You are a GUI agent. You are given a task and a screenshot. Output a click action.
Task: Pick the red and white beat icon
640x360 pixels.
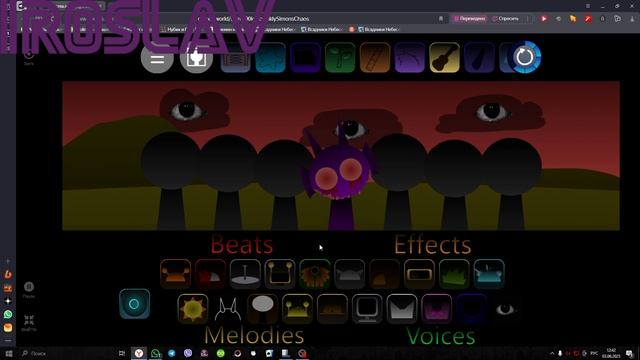[x=210, y=274]
